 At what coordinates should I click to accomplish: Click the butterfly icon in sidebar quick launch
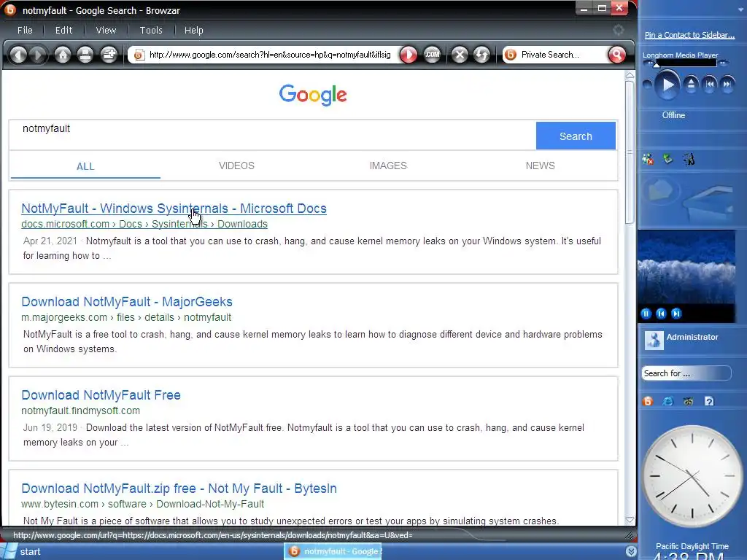coord(689,401)
